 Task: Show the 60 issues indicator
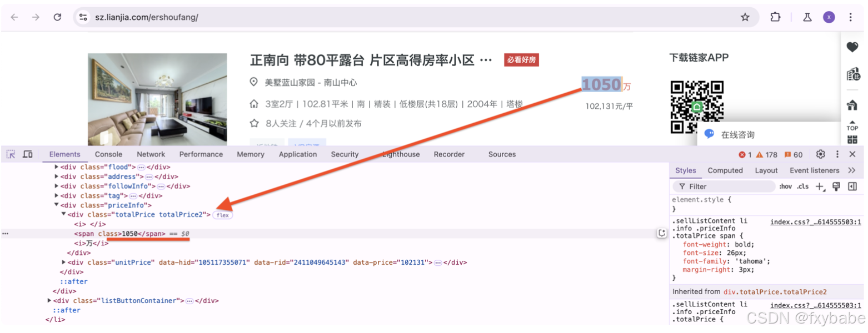click(x=794, y=155)
